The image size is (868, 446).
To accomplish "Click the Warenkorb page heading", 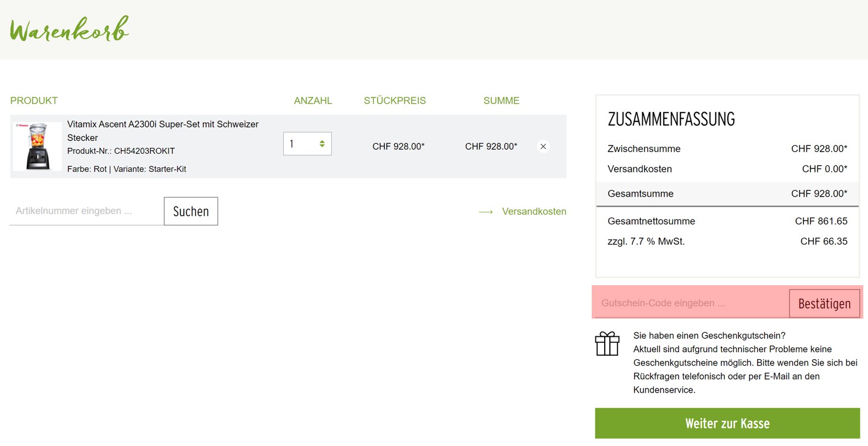I will pyautogui.click(x=69, y=29).
